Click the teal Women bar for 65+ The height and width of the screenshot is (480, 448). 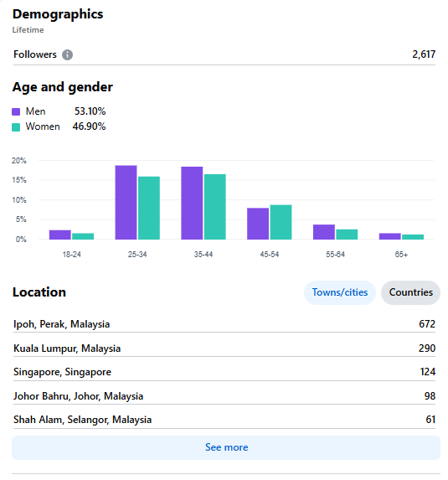413,237
